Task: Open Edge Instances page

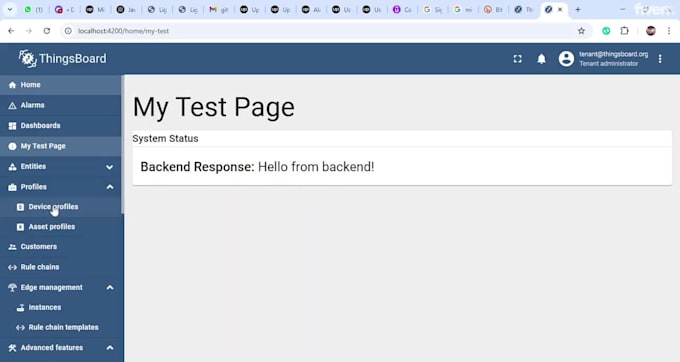Action: click(x=61, y=307)
